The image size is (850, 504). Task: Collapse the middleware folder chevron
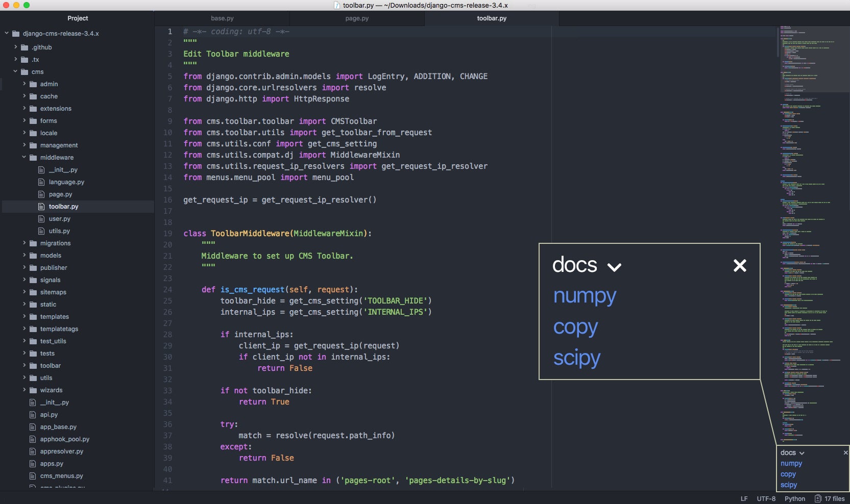(24, 158)
